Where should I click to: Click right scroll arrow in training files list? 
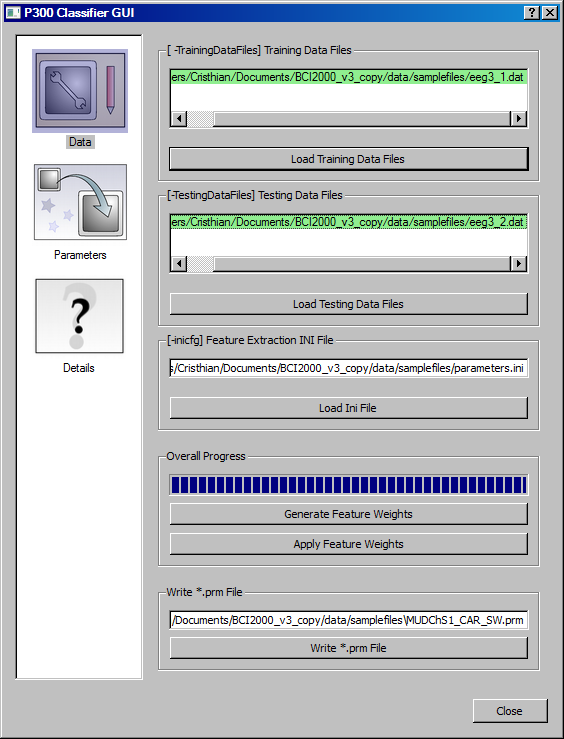tap(519, 118)
